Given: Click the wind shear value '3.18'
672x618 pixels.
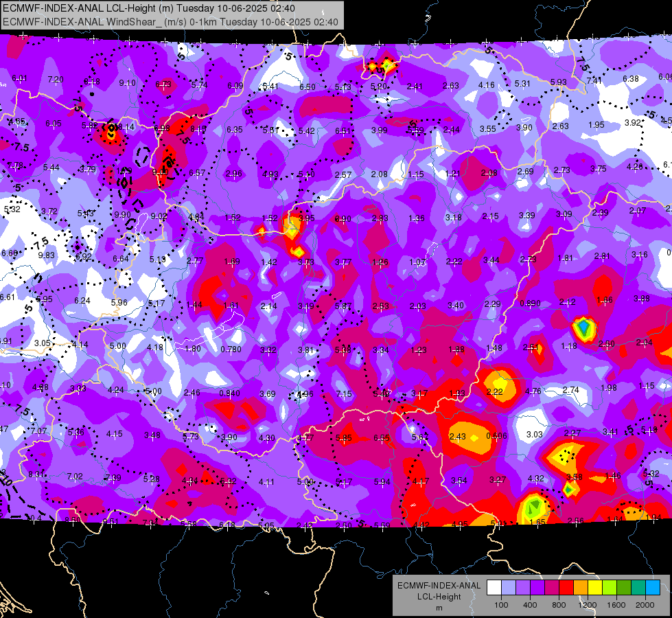Looking at the screenshot, I should [454, 217].
